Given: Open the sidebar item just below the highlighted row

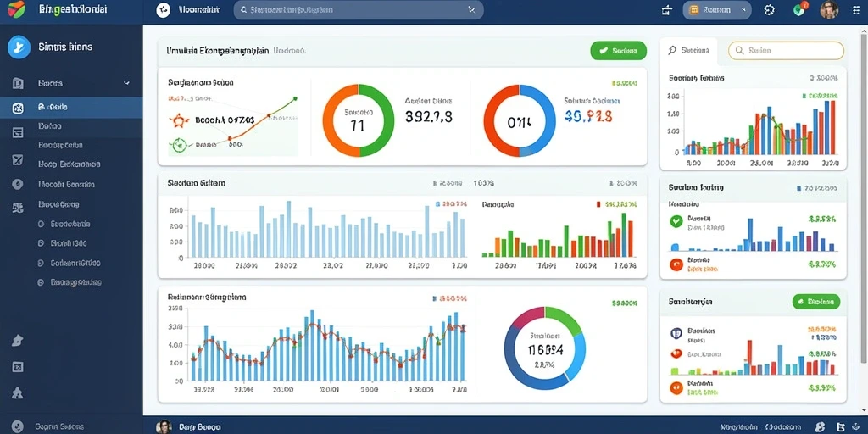Looking at the screenshot, I should (71, 126).
